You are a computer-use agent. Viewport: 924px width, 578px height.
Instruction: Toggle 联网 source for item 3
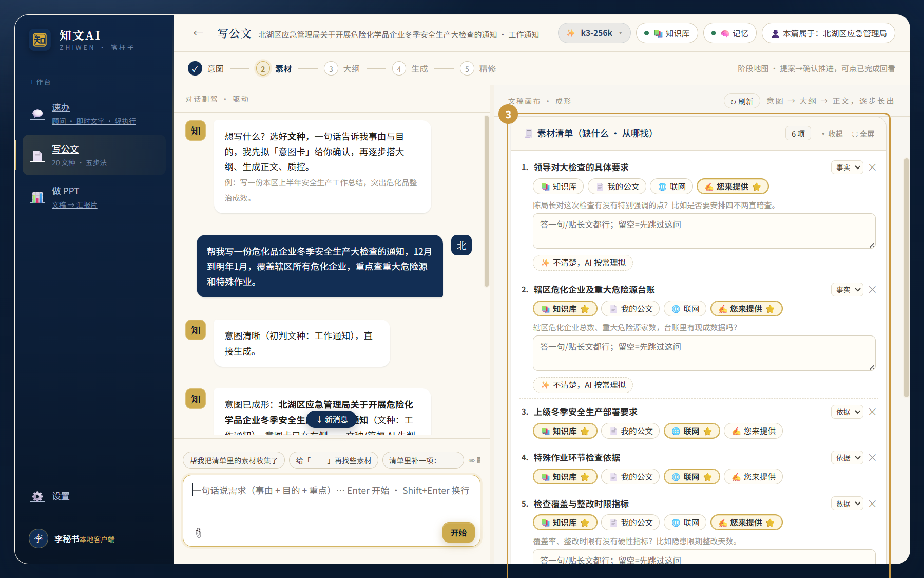692,431
